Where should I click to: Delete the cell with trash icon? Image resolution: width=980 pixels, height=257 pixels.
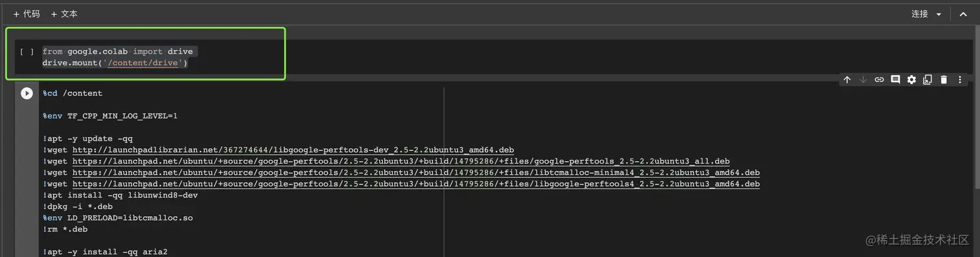click(944, 80)
